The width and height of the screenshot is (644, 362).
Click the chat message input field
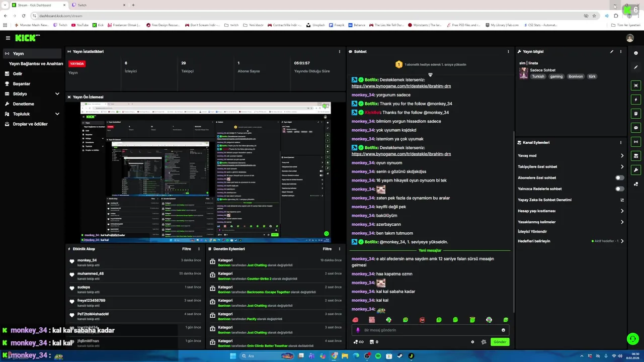(430, 330)
